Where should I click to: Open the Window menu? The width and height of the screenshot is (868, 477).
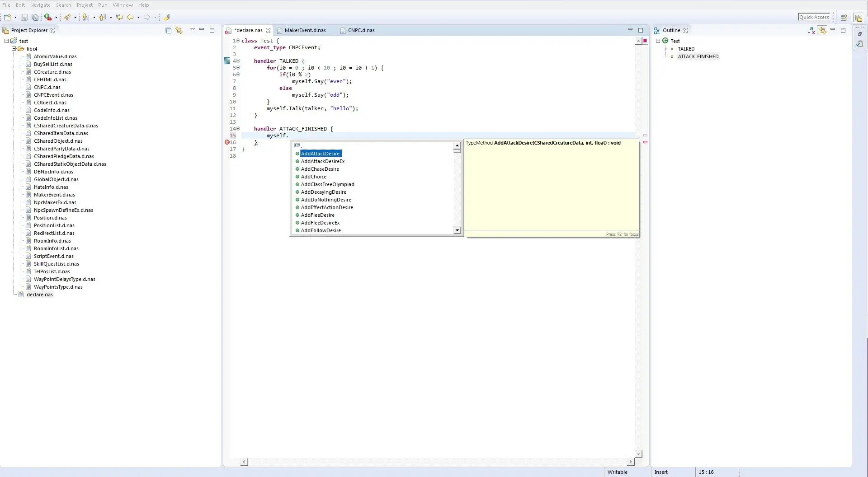(x=123, y=5)
